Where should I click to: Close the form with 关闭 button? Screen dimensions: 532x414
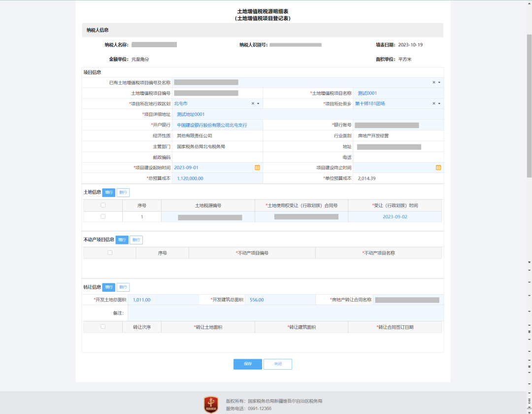(277, 364)
